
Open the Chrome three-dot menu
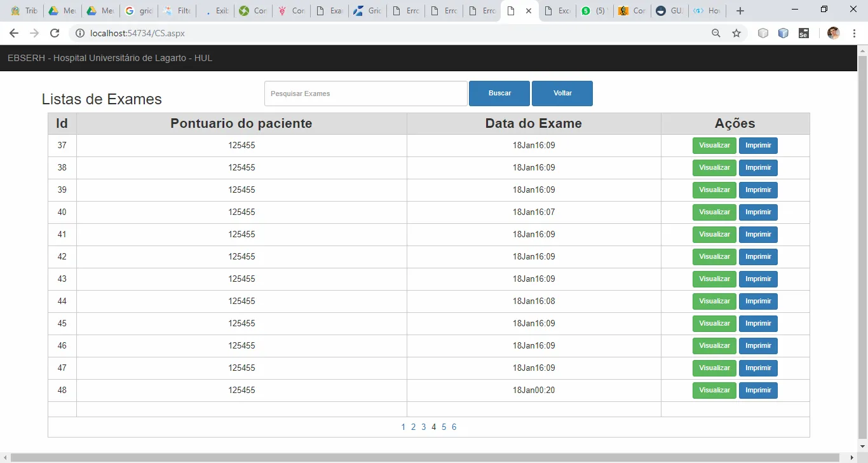click(854, 33)
